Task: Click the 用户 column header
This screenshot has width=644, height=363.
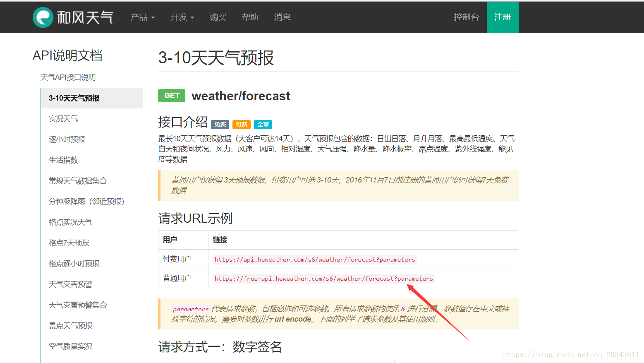Action: 183,240
